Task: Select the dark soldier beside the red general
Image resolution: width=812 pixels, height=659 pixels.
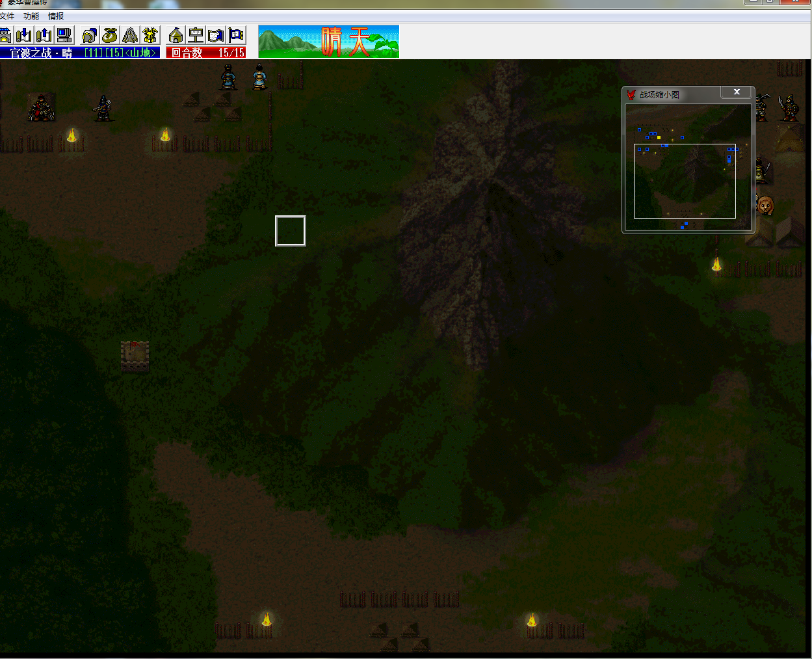Action: tap(103, 107)
